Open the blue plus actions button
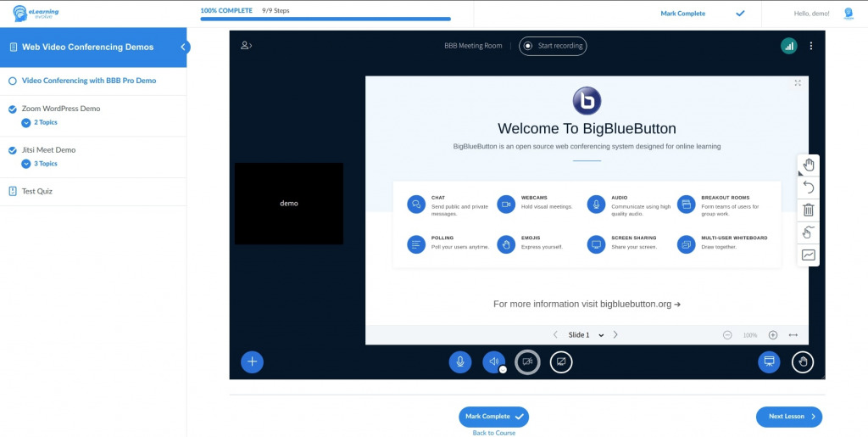868x437 pixels. coord(252,361)
